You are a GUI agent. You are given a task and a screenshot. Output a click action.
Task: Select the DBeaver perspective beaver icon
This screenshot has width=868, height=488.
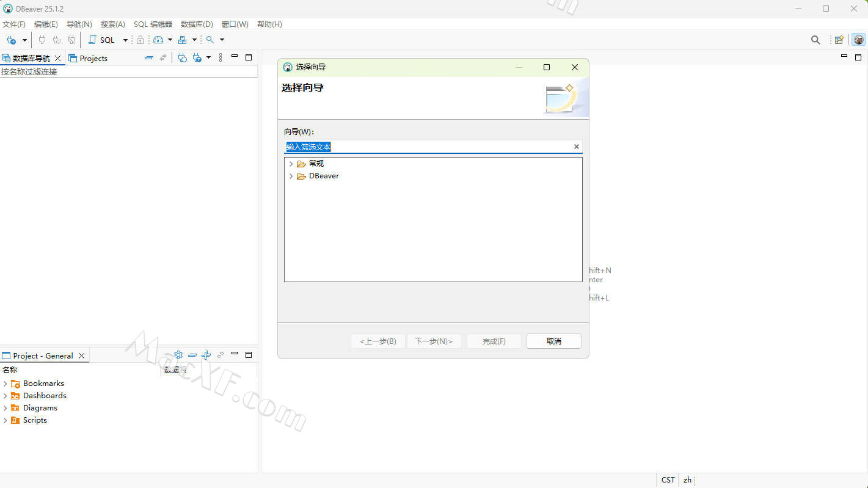coord(859,40)
